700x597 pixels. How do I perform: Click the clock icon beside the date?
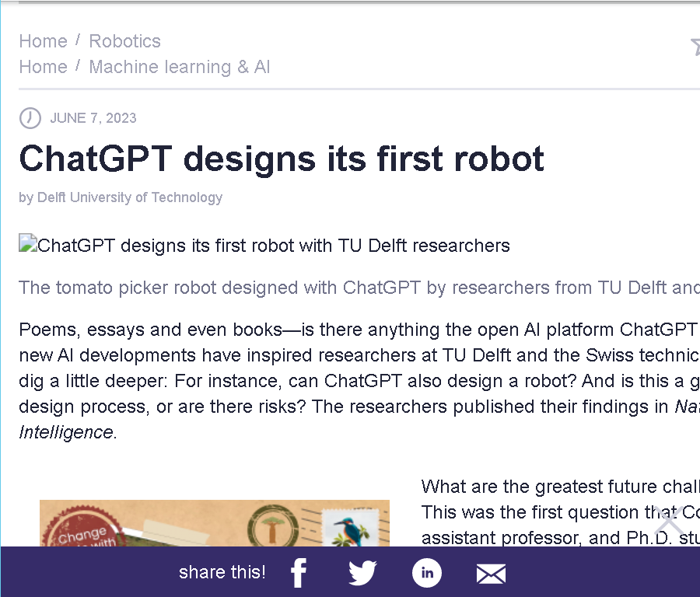30,118
